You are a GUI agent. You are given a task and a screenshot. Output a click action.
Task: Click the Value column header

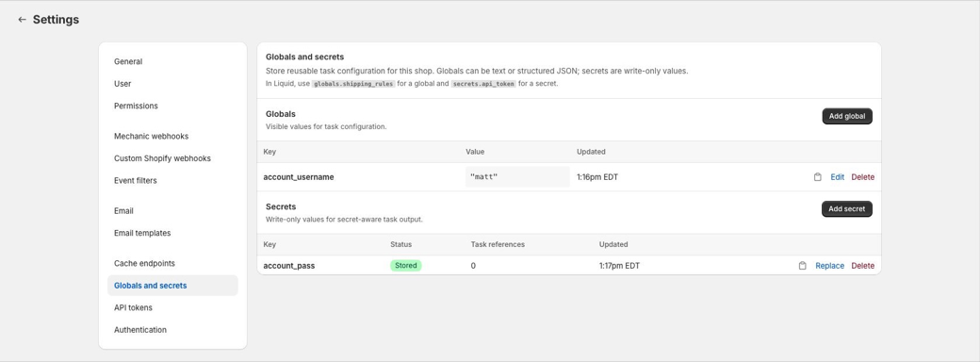point(475,152)
